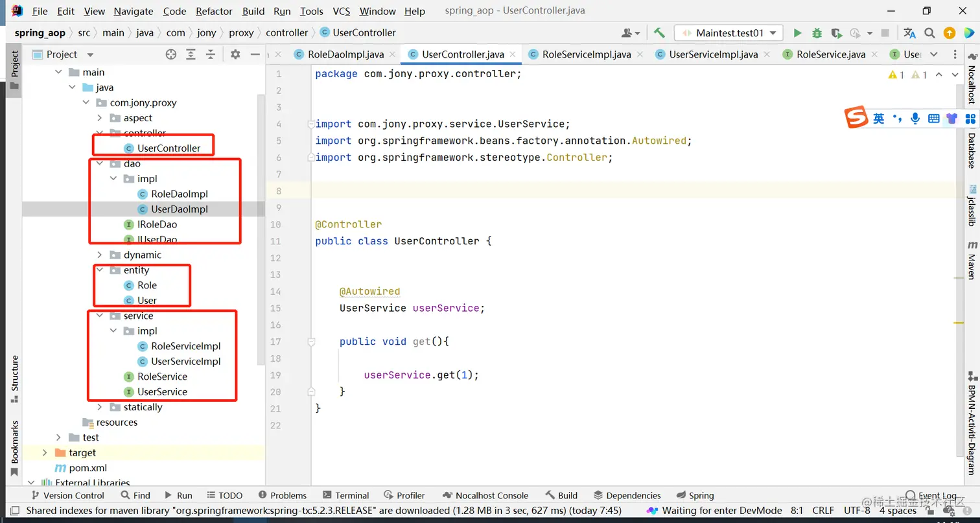This screenshot has height=523, width=980.
Task: Click the Sogou input method S icon
Action: (856, 118)
